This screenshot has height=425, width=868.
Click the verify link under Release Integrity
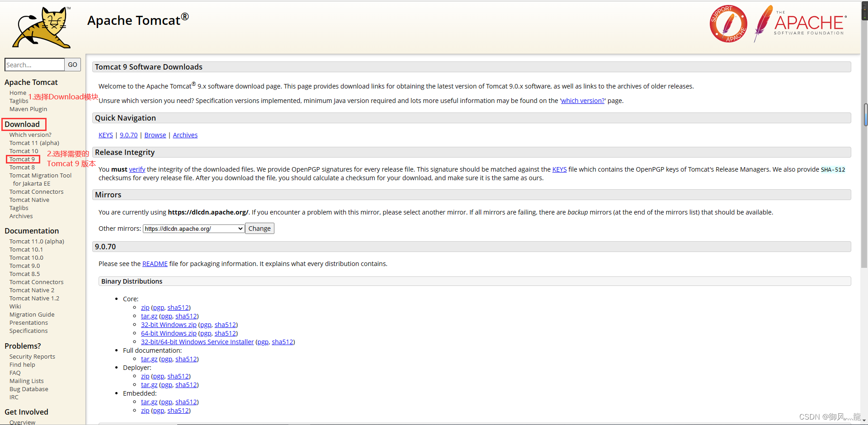tap(137, 169)
